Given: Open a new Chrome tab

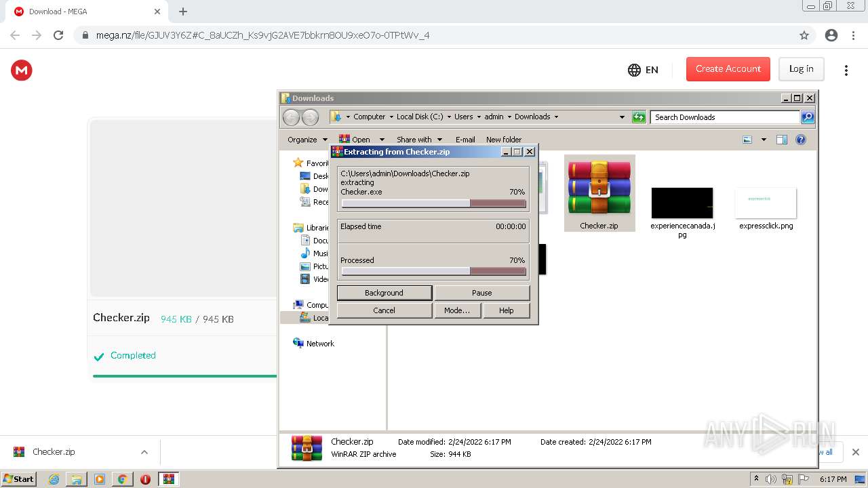Looking at the screenshot, I should point(182,12).
